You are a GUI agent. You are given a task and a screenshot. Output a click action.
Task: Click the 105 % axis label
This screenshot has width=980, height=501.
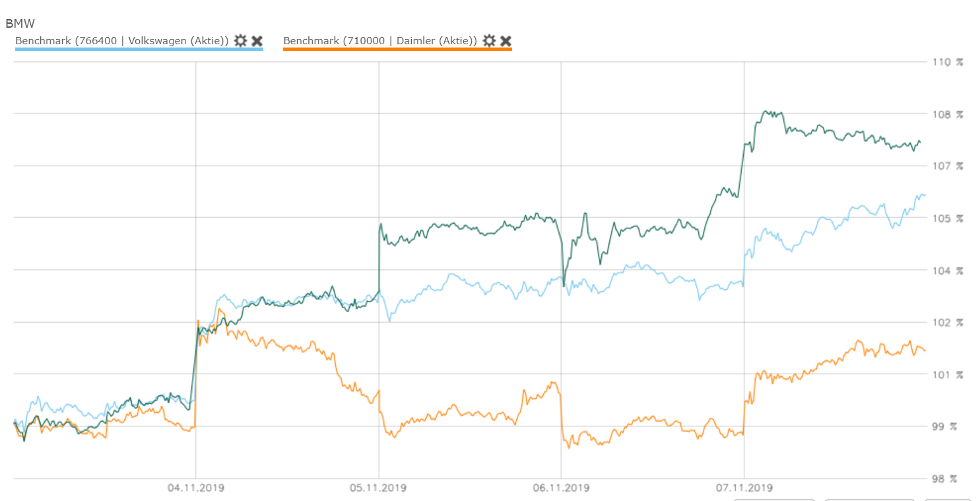click(x=947, y=218)
